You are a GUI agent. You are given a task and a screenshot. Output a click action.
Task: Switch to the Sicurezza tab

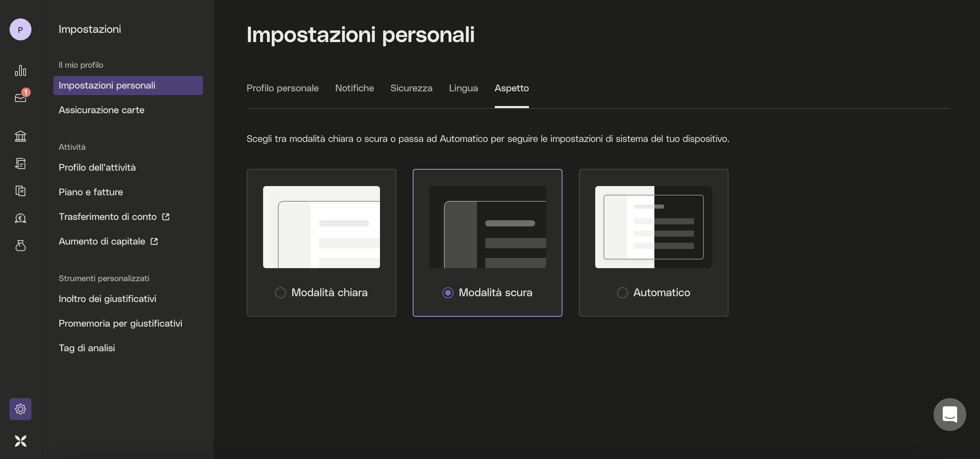pyautogui.click(x=411, y=88)
